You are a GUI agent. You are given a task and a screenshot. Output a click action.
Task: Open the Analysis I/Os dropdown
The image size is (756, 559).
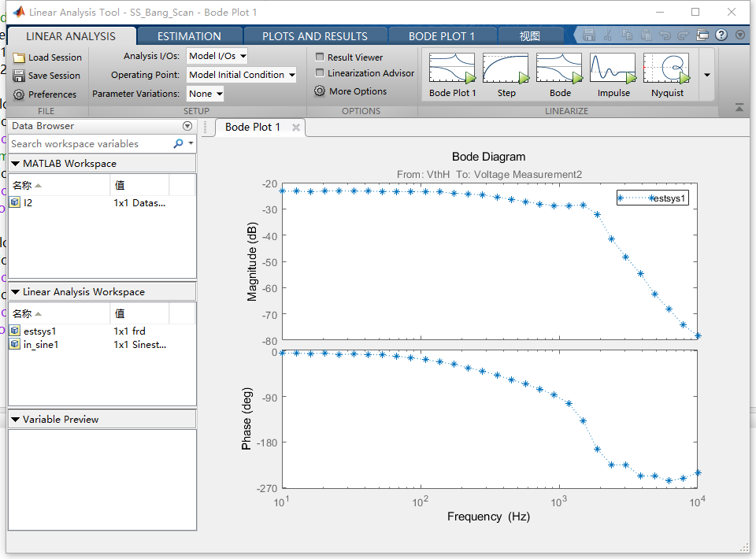pos(218,56)
